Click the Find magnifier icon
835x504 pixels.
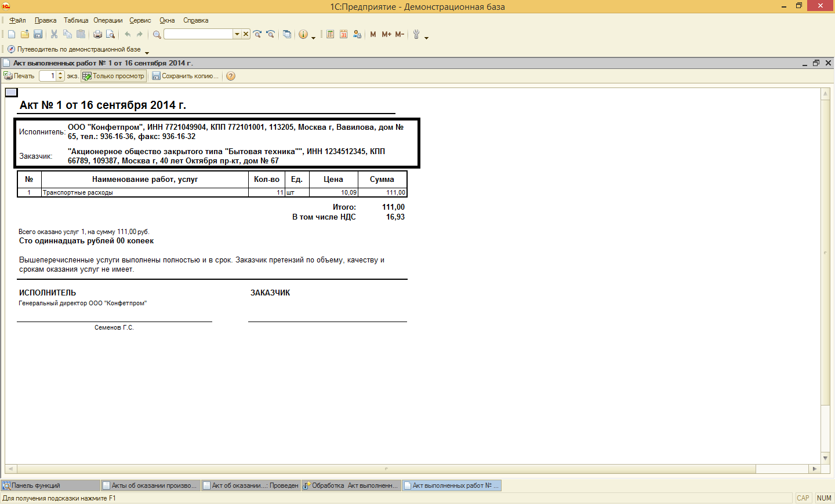(x=157, y=34)
